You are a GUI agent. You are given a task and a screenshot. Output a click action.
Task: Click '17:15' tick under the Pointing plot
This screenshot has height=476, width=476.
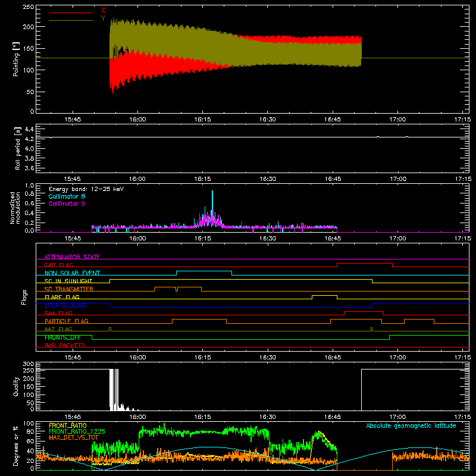click(x=462, y=120)
